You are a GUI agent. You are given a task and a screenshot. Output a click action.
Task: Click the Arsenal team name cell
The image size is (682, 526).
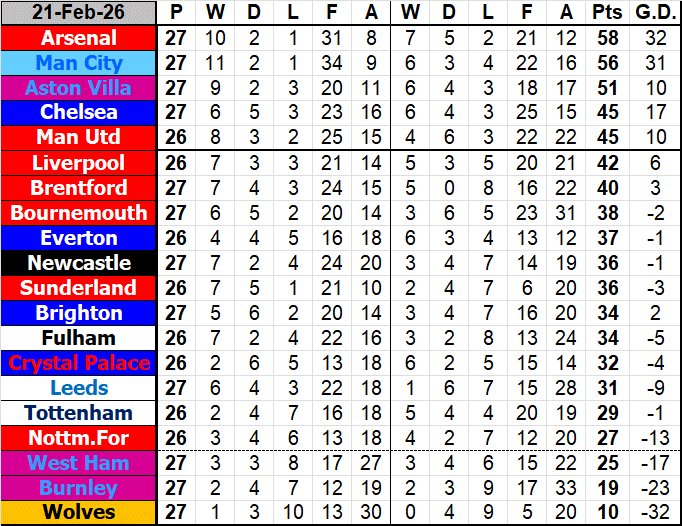coord(79,38)
